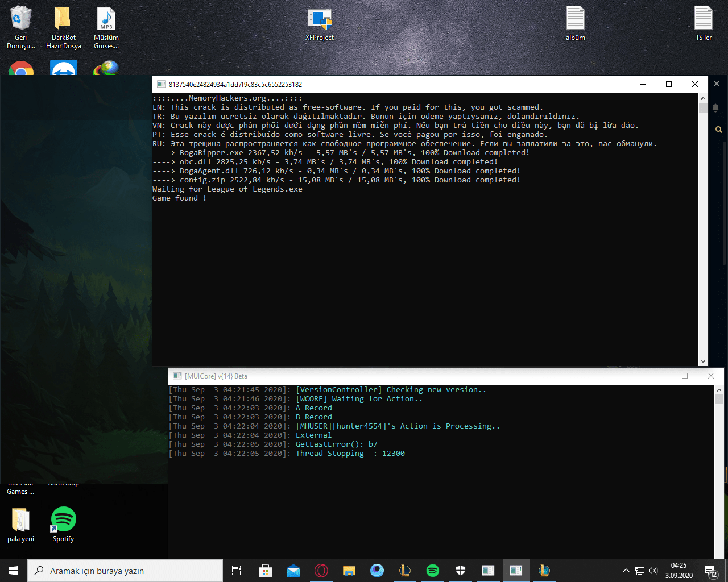Select the Spotify desktop shortcut
This screenshot has width=728, height=582.
[x=64, y=525]
